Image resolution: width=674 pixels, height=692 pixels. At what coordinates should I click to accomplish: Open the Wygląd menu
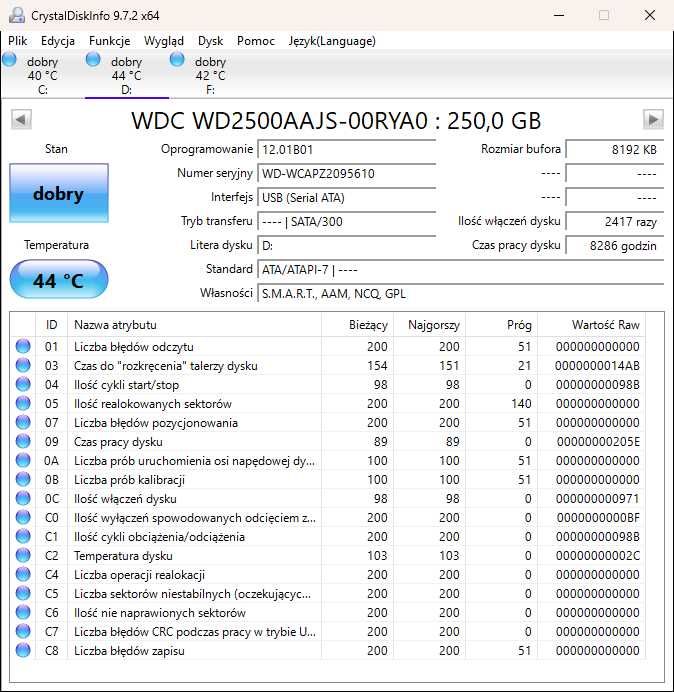(x=164, y=41)
